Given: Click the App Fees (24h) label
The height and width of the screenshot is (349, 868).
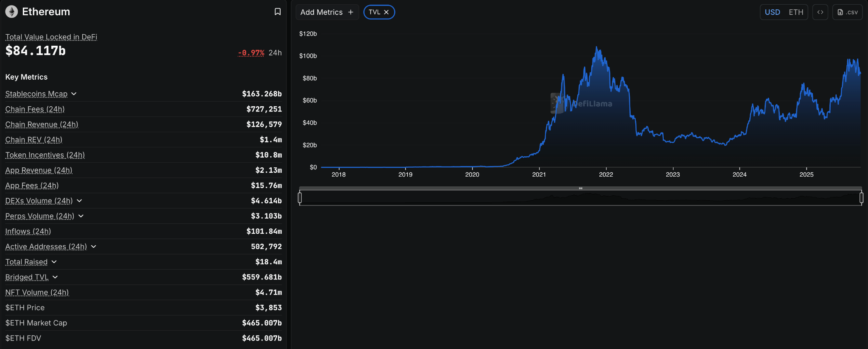Looking at the screenshot, I should click(32, 186).
